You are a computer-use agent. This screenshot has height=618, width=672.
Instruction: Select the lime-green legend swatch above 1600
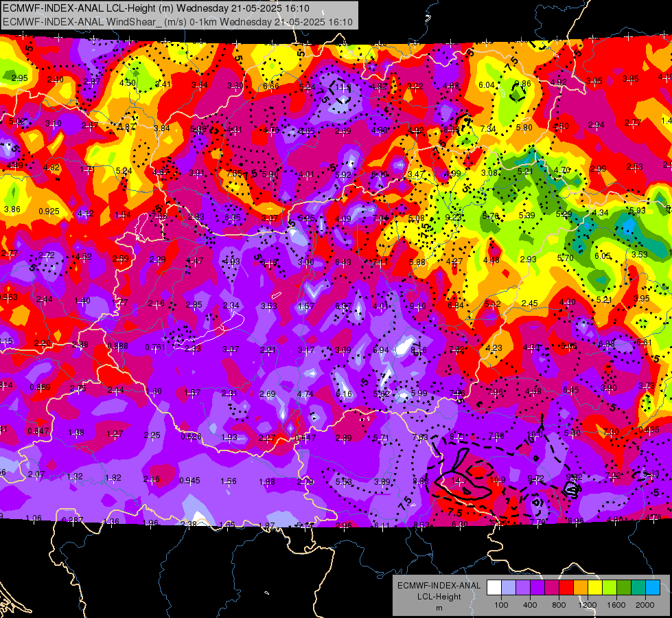(x=610, y=588)
